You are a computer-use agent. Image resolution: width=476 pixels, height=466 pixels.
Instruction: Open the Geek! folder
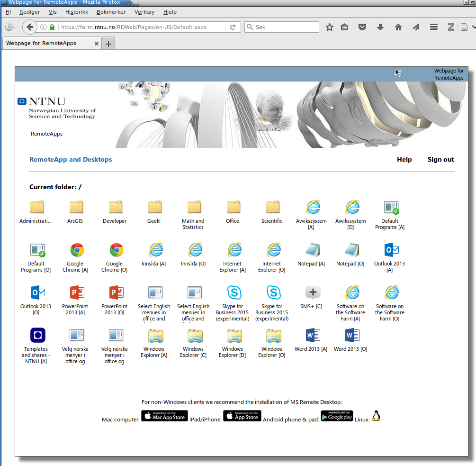[x=155, y=207]
